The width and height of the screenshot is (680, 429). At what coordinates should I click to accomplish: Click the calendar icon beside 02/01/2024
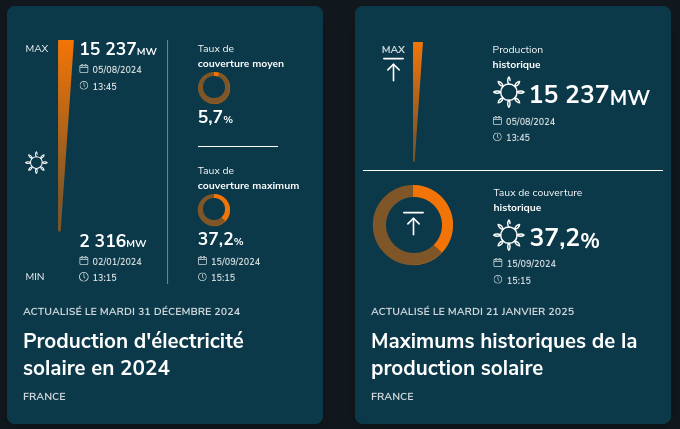[x=84, y=260]
